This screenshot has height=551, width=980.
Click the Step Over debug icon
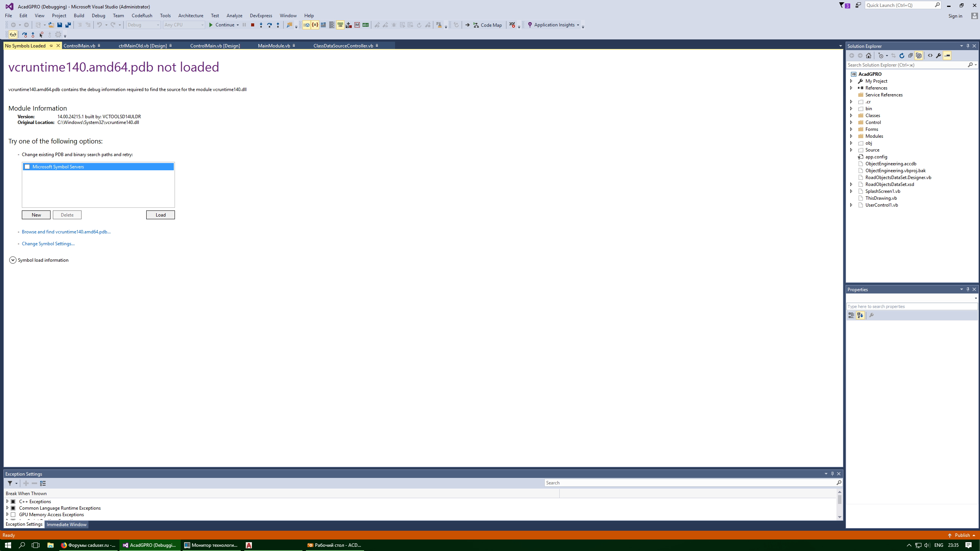click(269, 25)
